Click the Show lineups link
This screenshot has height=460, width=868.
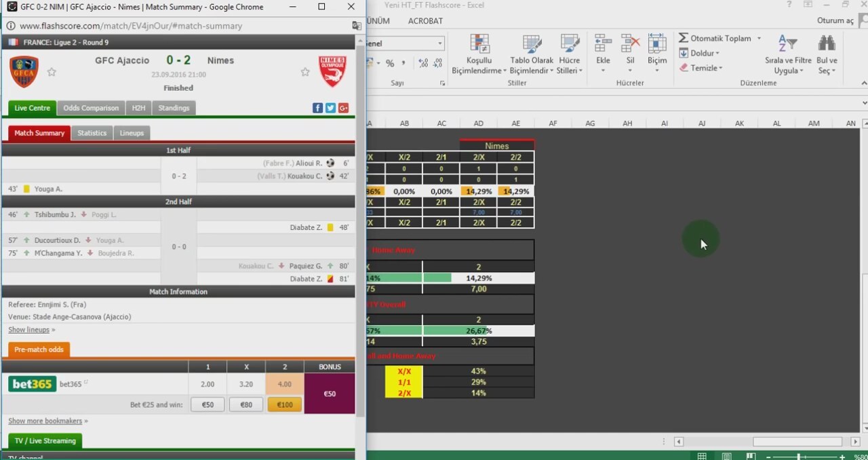29,330
